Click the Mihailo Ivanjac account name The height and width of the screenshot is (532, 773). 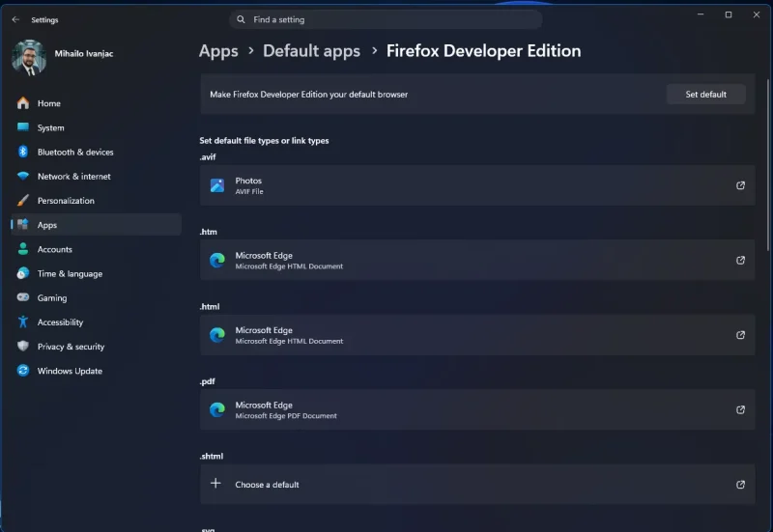tap(84, 53)
